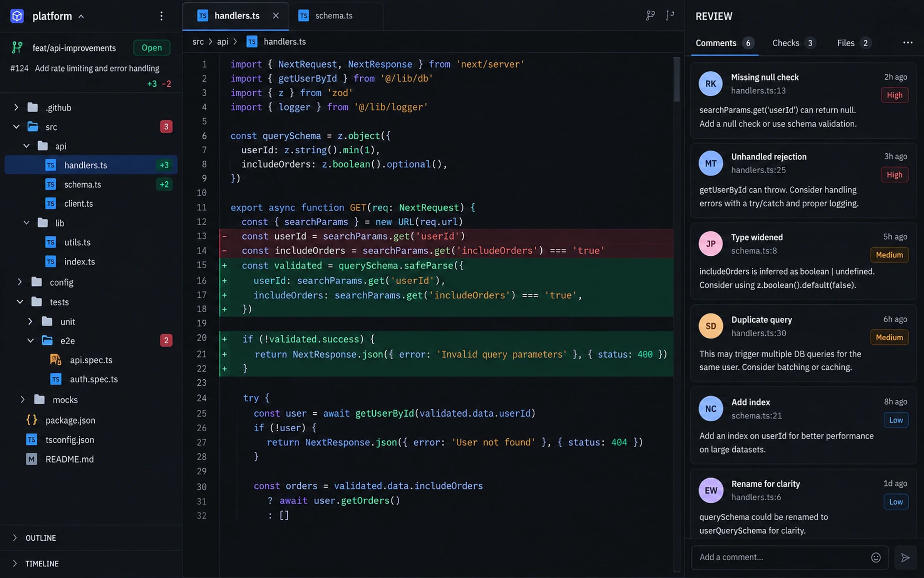This screenshot has width=924, height=578.
Task: Click the tsconfig.json TS file icon
Action: tap(32, 439)
